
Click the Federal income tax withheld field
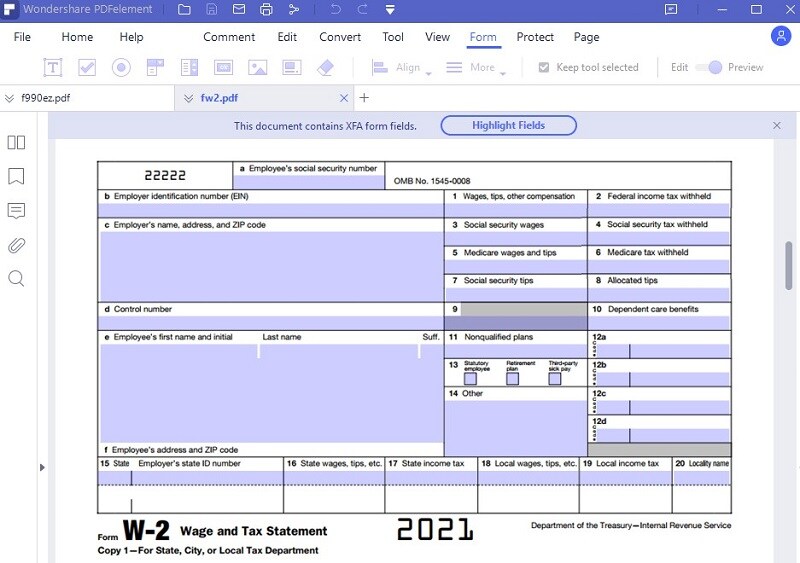point(659,211)
